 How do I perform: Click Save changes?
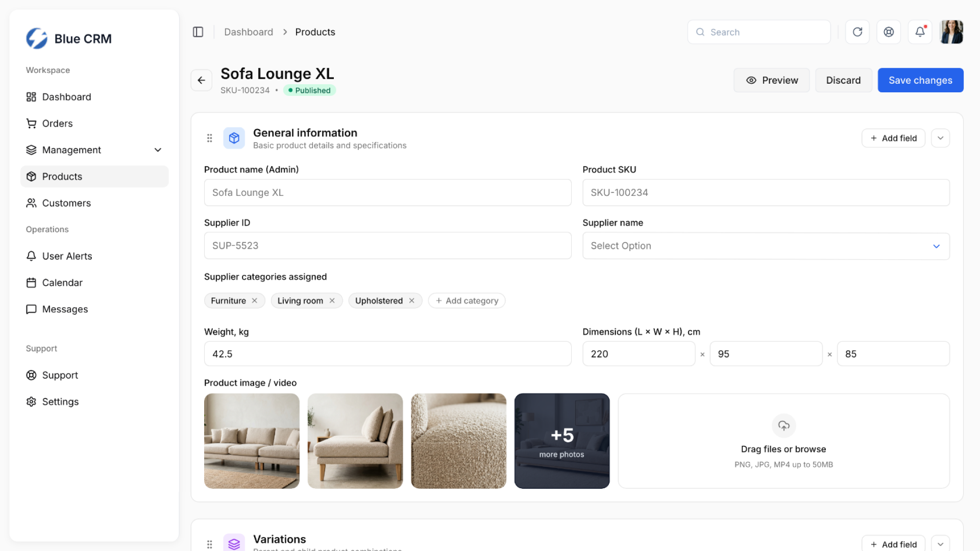click(x=920, y=80)
